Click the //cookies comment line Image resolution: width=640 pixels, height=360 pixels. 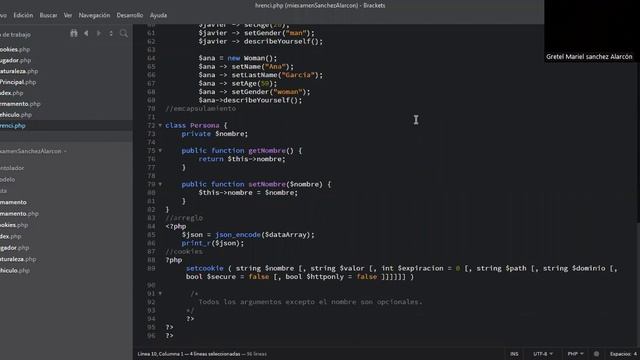click(x=184, y=251)
